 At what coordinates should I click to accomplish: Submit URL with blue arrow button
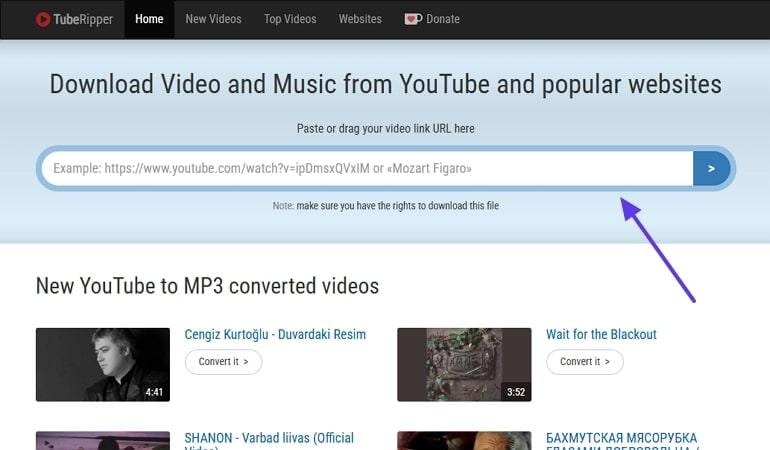pos(712,169)
